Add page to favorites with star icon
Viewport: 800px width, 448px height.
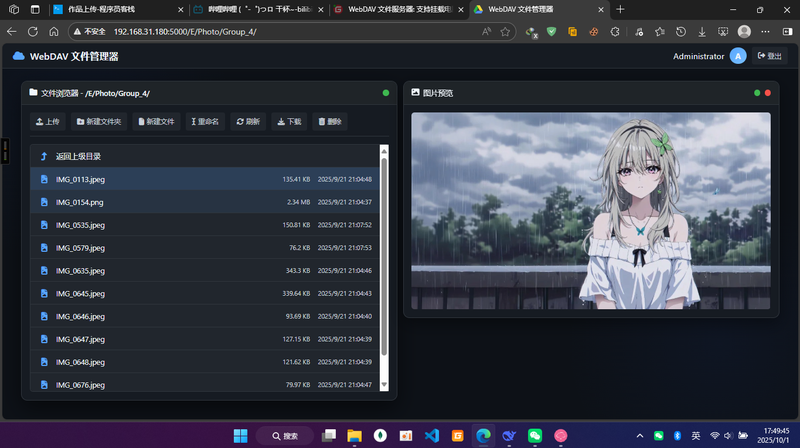(505, 32)
